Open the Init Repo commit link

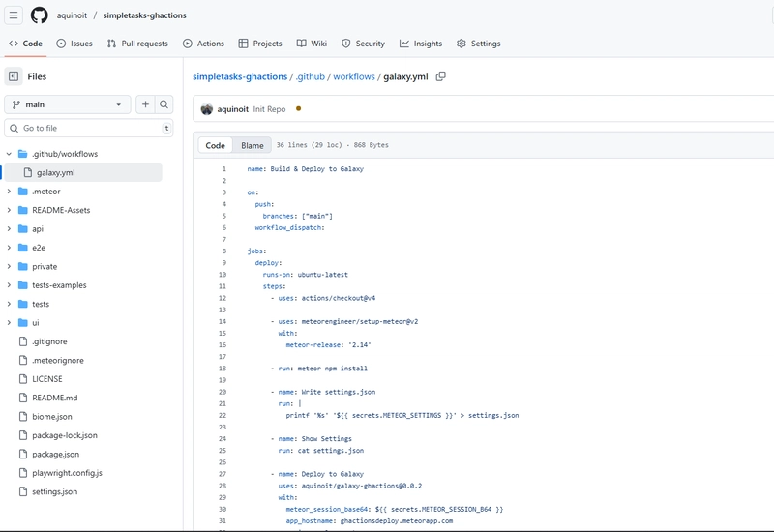pyautogui.click(x=269, y=109)
